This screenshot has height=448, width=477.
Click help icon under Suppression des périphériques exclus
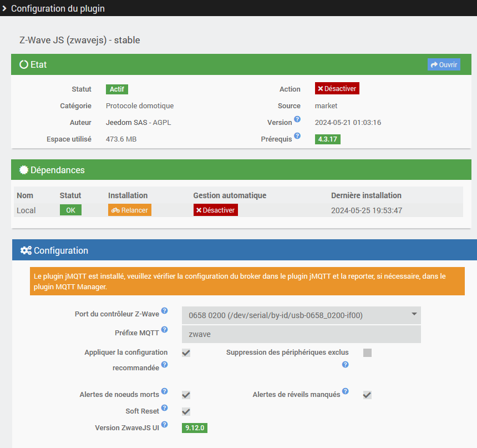click(346, 365)
